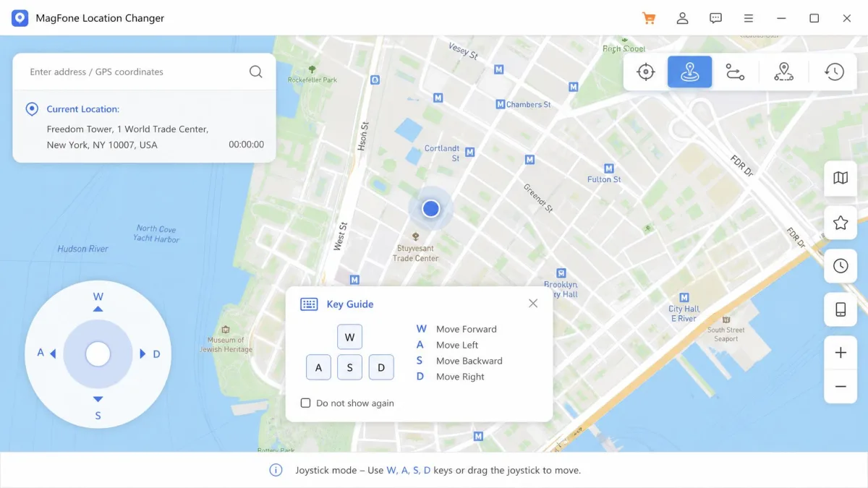Click the D key in Key Guide
This screenshot has width=868, height=488.
tap(381, 367)
